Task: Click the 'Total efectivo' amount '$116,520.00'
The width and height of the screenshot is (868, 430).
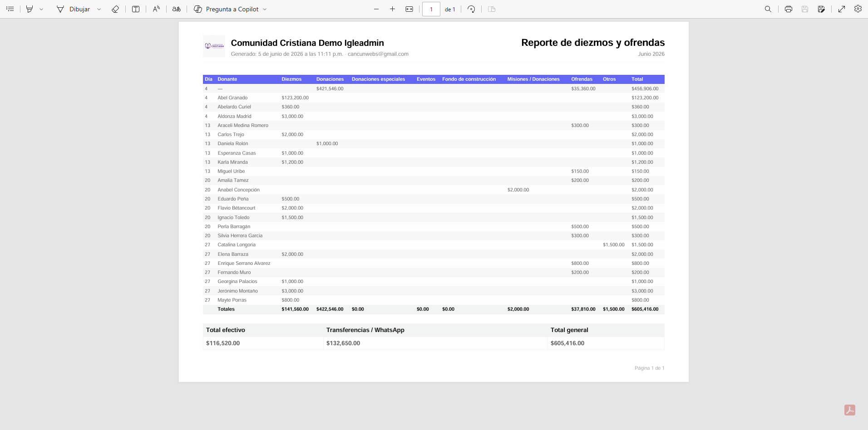Action: coord(223,343)
